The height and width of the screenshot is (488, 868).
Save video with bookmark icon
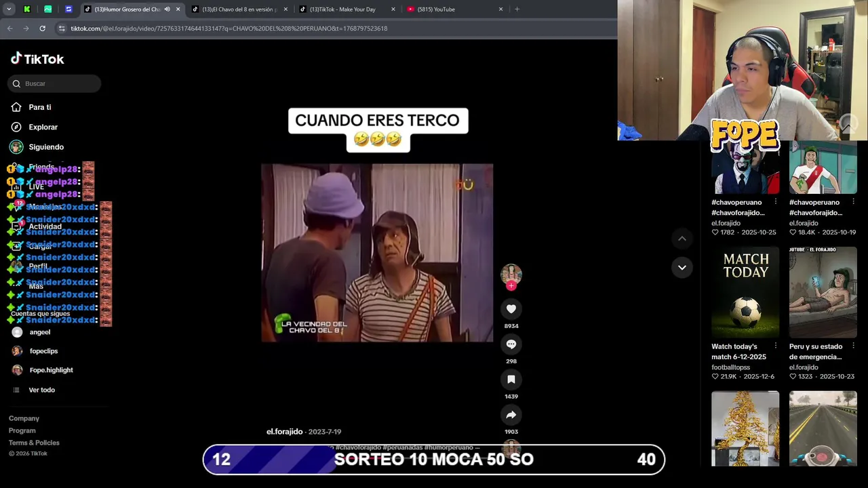(511, 380)
